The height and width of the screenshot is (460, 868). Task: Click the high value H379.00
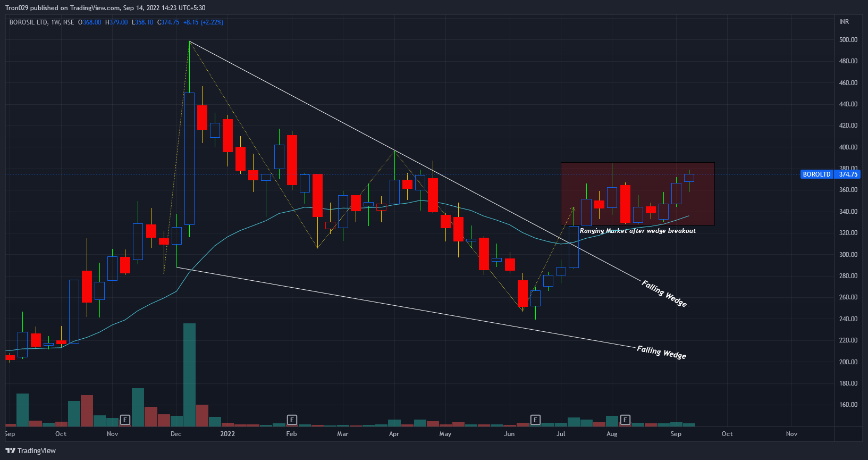(116, 22)
